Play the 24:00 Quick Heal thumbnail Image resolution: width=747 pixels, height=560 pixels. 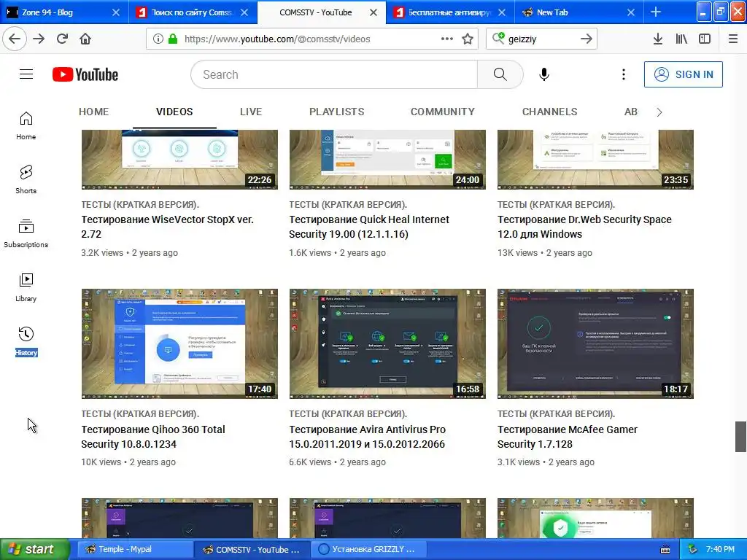[x=387, y=160]
